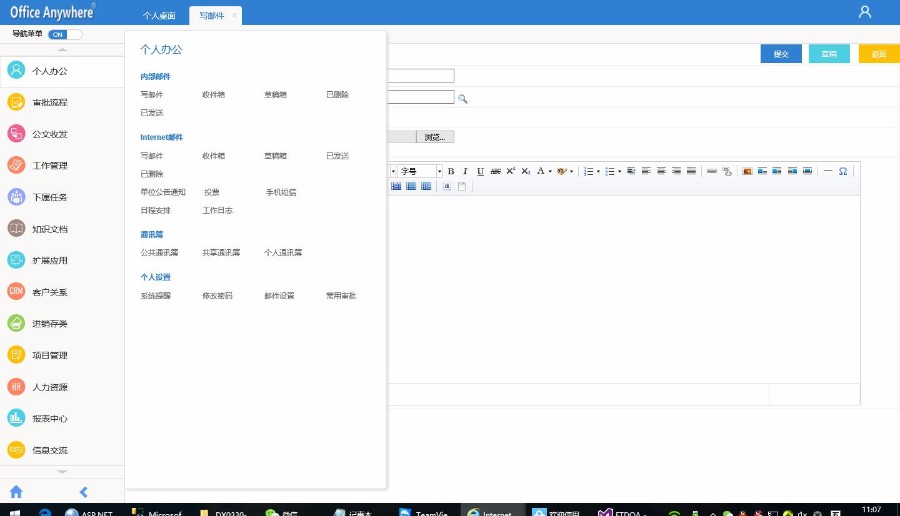Apply italic formatting in the editor
This screenshot has width=900, height=516.
[x=465, y=171]
